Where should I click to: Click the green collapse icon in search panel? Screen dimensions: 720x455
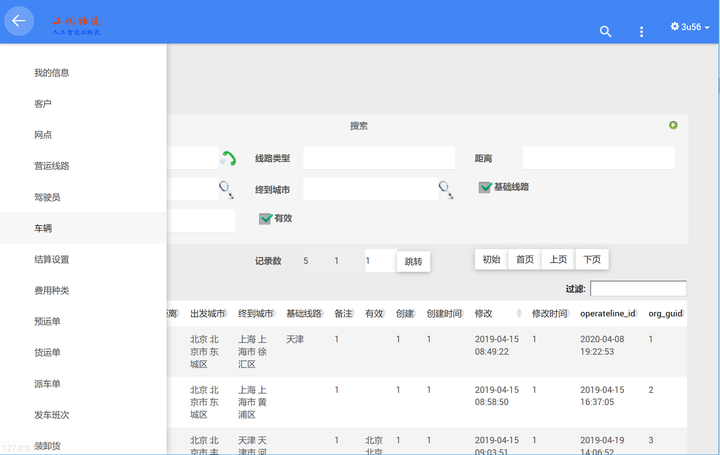[673, 125]
